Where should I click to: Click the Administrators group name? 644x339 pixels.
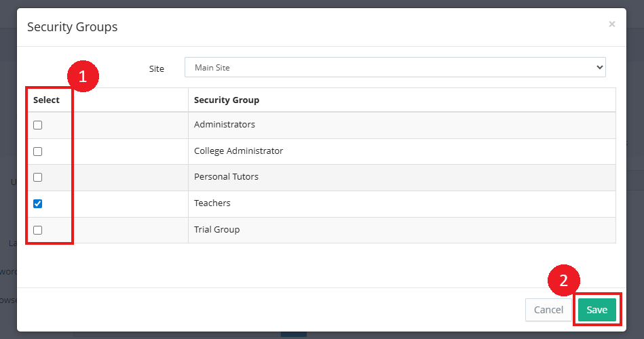click(x=225, y=125)
